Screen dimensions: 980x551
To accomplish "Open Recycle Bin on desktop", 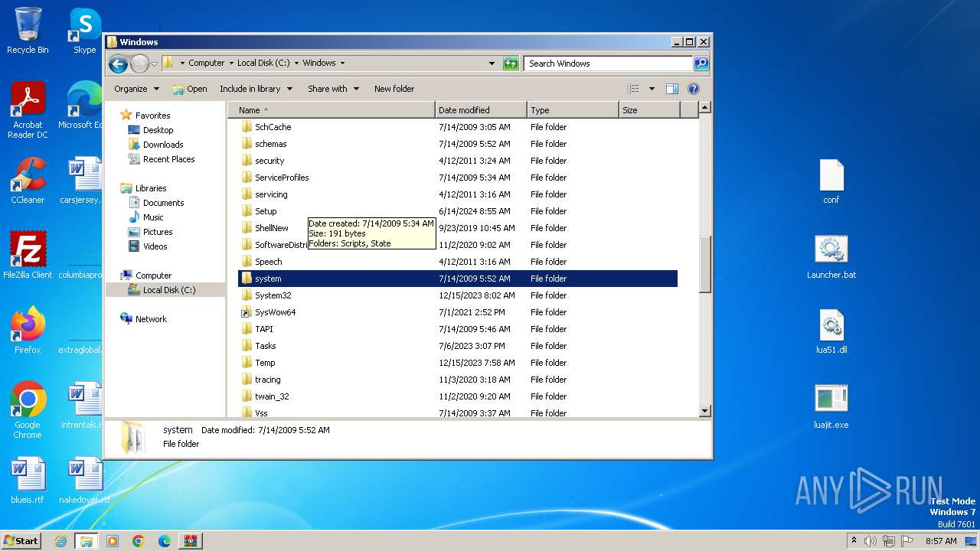I will click(x=28, y=31).
